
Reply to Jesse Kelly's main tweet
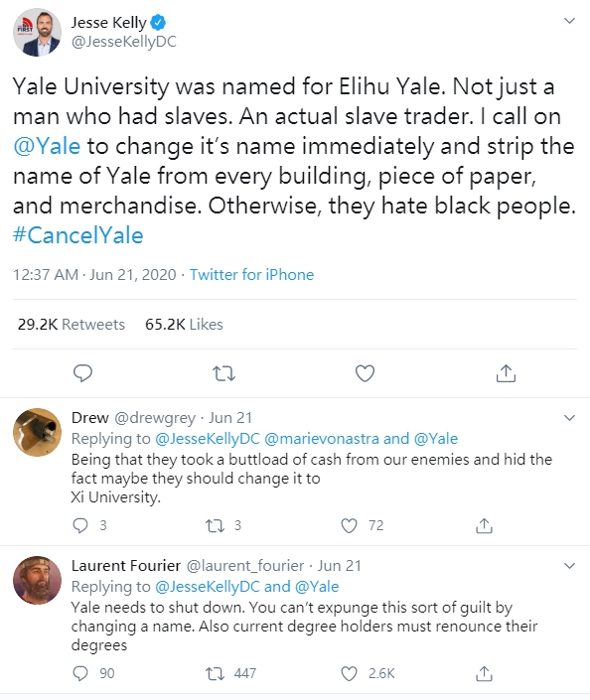coord(82,373)
